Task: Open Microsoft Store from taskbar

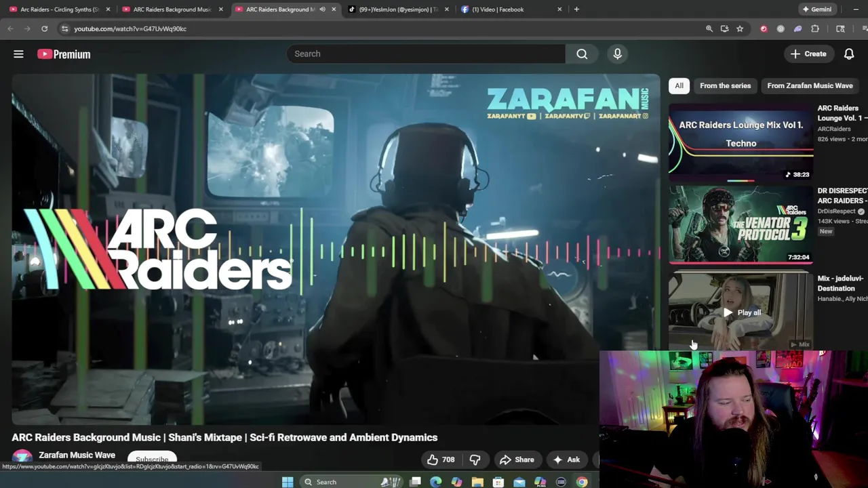Action: (498, 482)
